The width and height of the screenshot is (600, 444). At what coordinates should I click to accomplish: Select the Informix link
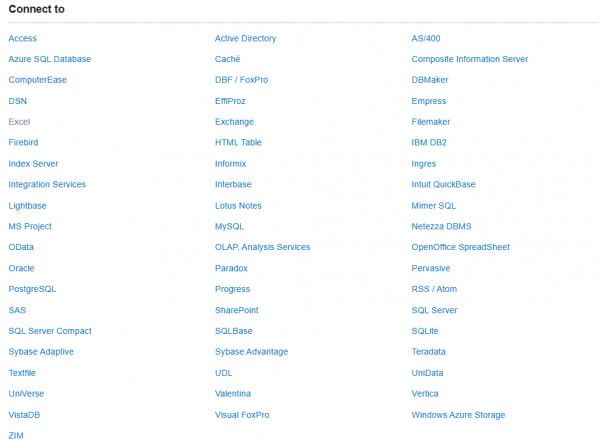point(230,163)
